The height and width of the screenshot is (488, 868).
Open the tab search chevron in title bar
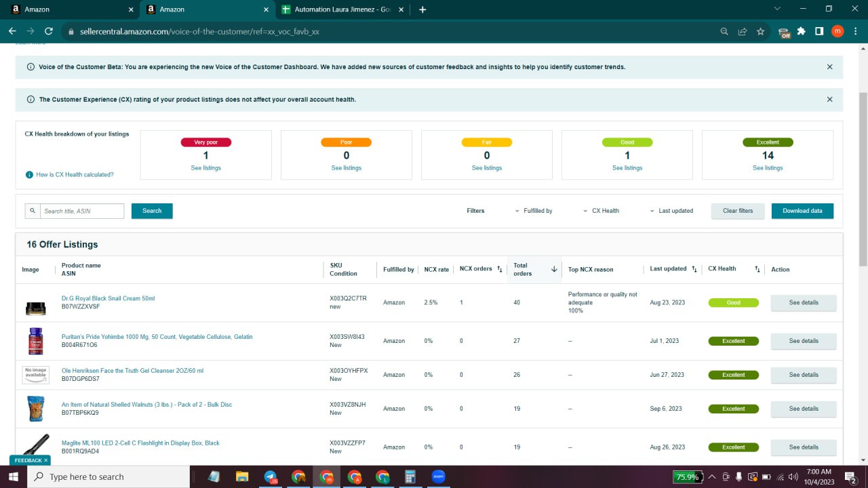point(777,9)
